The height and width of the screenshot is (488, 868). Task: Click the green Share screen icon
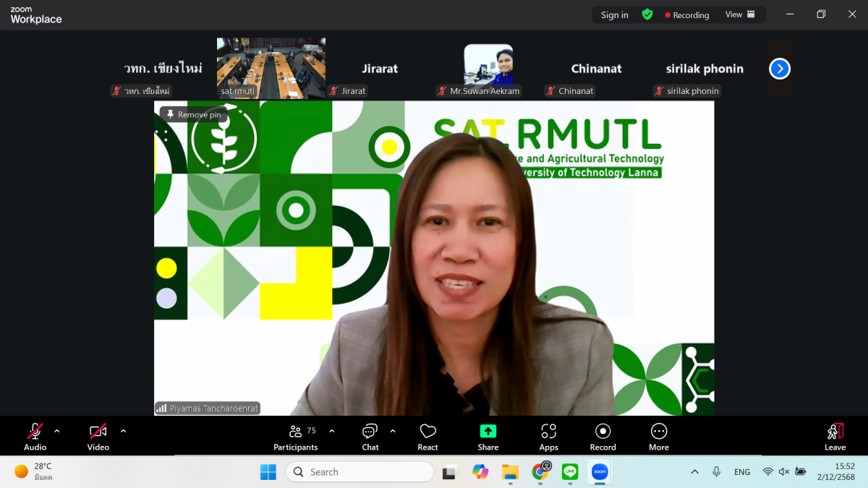[x=488, y=431]
